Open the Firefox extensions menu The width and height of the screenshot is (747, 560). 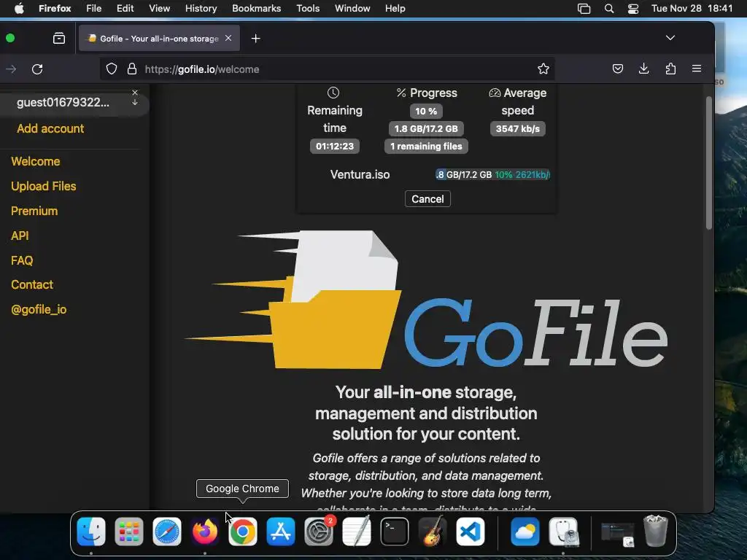pos(670,69)
